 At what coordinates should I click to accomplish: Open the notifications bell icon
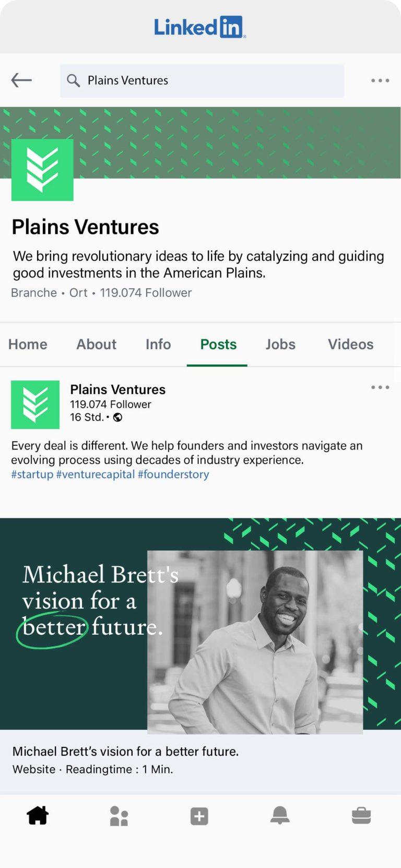[280, 815]
